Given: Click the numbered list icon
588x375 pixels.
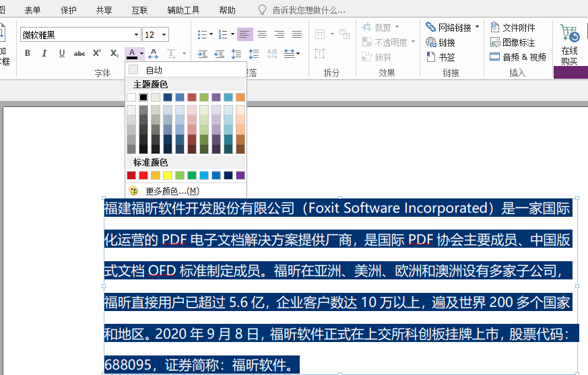Looking at the screenshot, I should click(x=223, y=34).
